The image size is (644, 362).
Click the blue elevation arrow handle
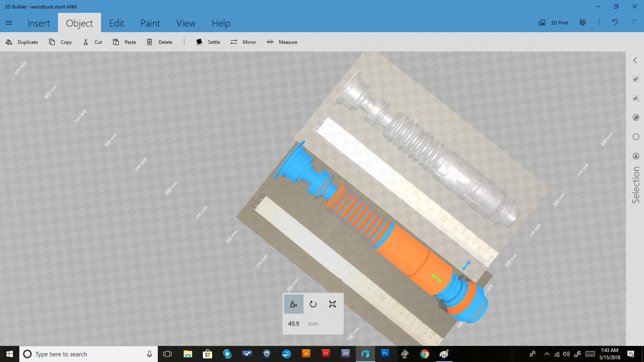[466, 265]
